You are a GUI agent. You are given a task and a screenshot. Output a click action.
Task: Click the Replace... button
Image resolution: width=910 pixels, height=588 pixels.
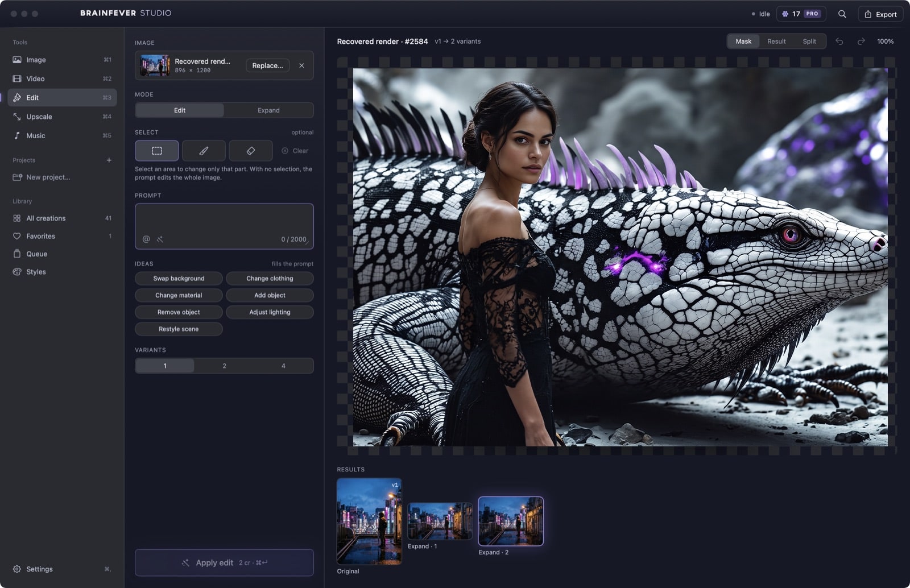tap(267, 65)
